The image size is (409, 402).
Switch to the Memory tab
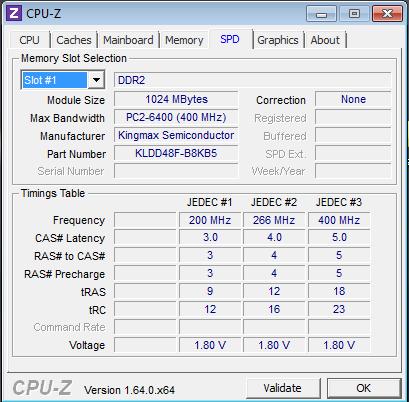pos(184,40)
